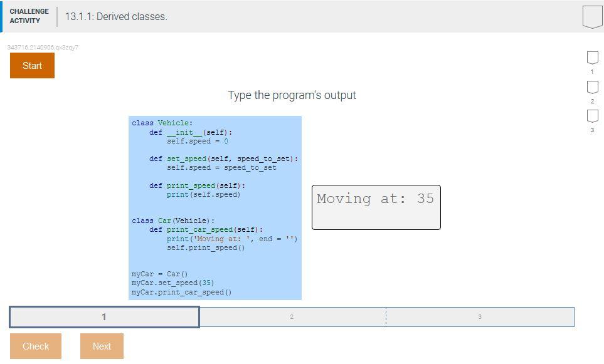Select step 2 in the progress bar
604x364 pixels.
point(292,316)
